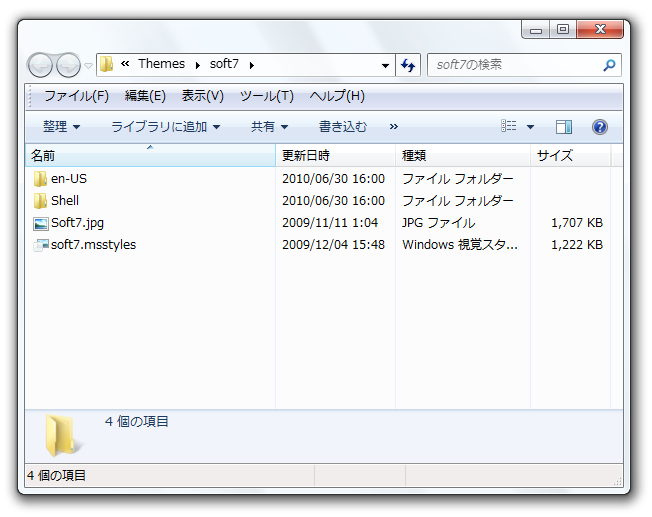The image size is (652, 517).
Task: Expand the arrow after soft7 breadcrumb
Action: pyautogui.click(x=252, y=65)
